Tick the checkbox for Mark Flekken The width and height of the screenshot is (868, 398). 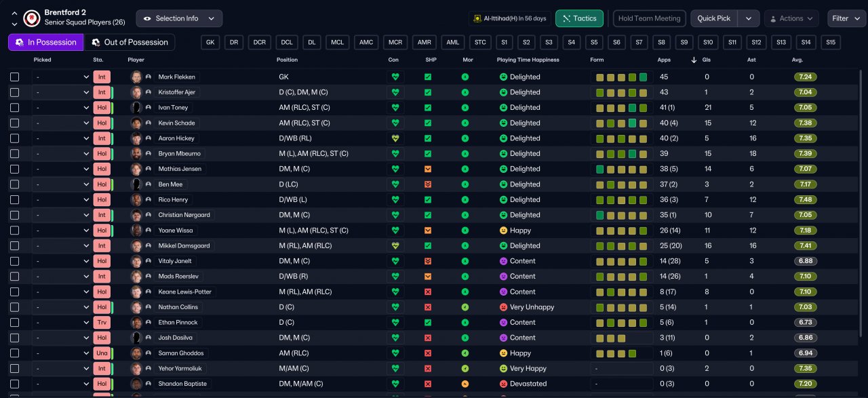pos(15,77)
